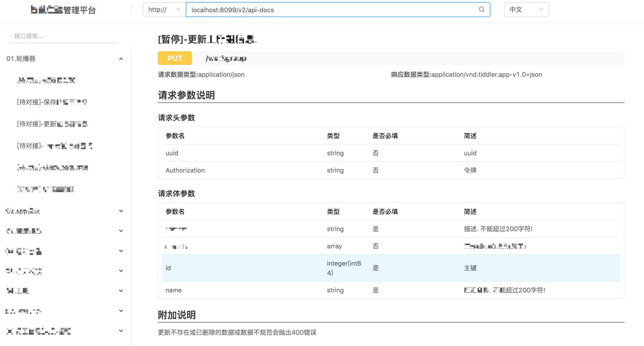
Task: Click the search magnifier icon in URL bar
Action: [x=481, y=10]
